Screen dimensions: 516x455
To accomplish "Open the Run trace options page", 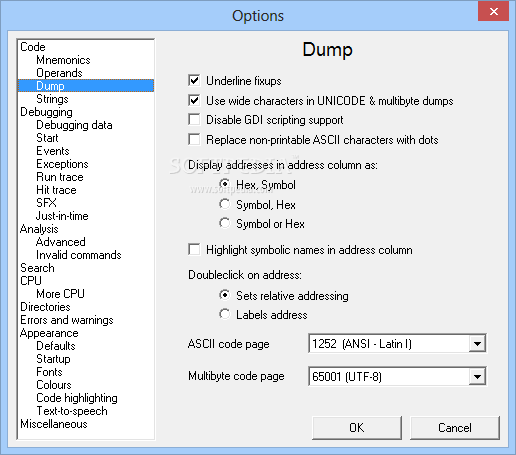I will tap(60, 177).
